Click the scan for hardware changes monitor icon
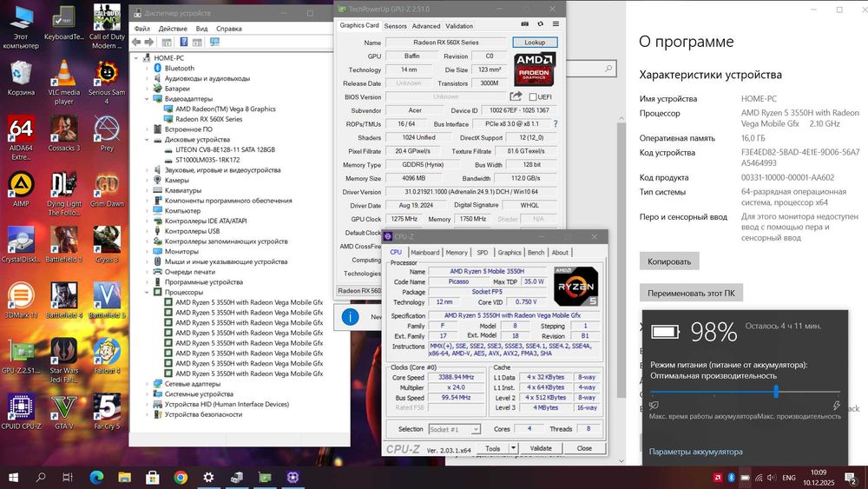 (214, 42)
